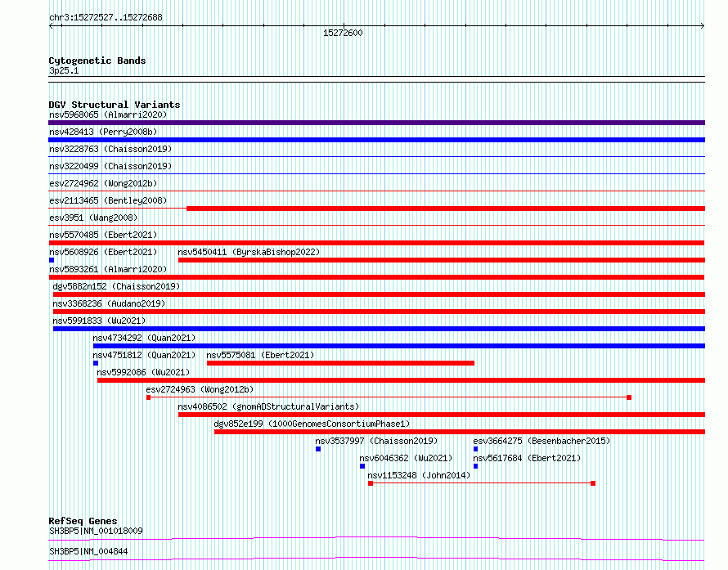Click the red dgv852e199 variant bar
Image resolution: width=728 pixels, height=570 pixels.
click(x=460, y=432)
